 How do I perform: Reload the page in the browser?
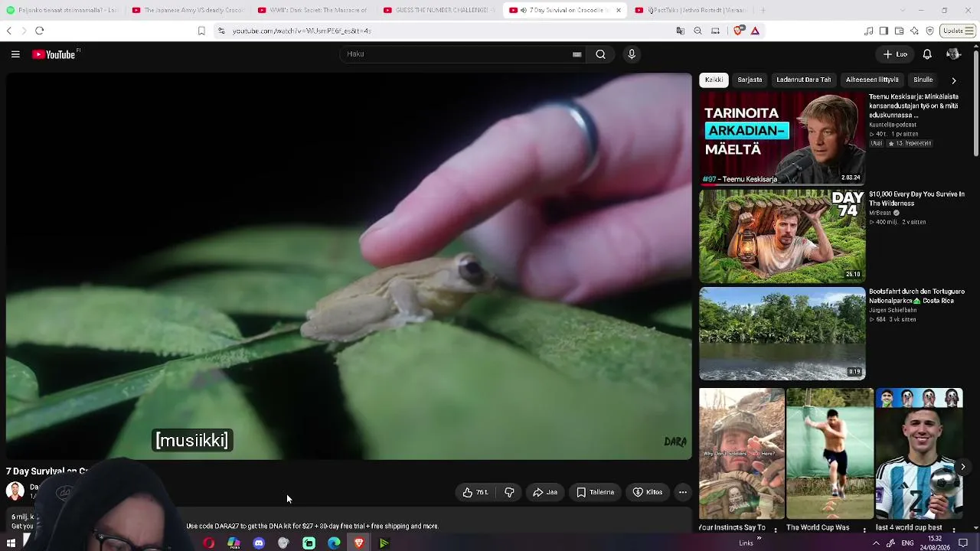click(x=40, y=31)
